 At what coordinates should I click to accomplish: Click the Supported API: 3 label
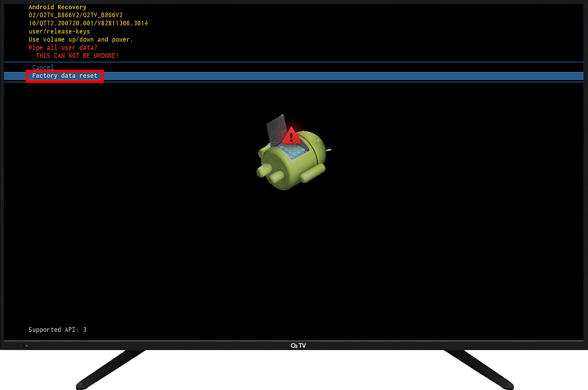coord(58,329)
